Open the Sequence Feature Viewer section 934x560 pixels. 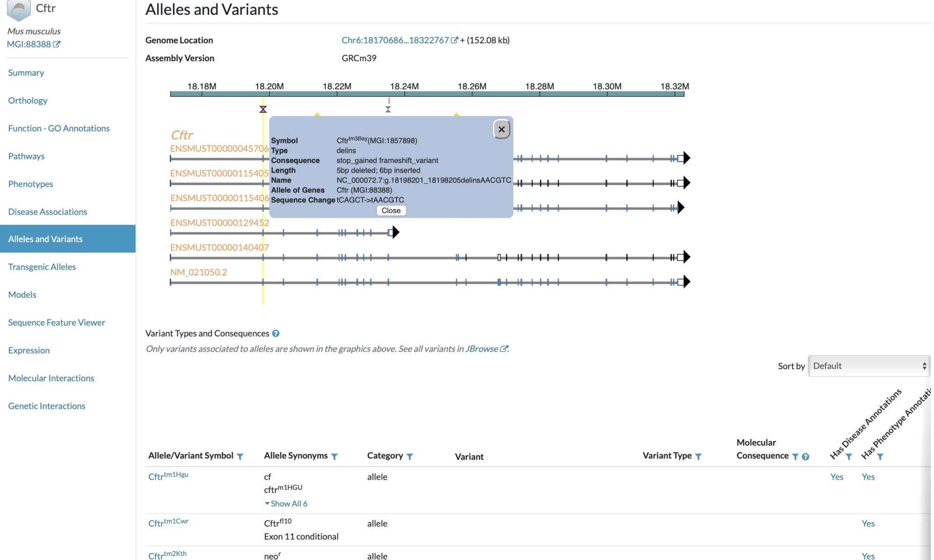click(57, 322)
